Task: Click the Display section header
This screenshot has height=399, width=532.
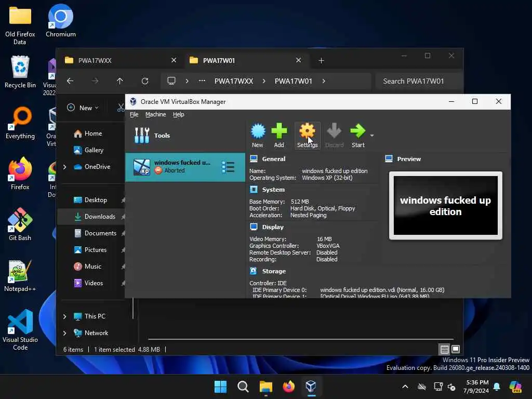Action: pos(272,227)
